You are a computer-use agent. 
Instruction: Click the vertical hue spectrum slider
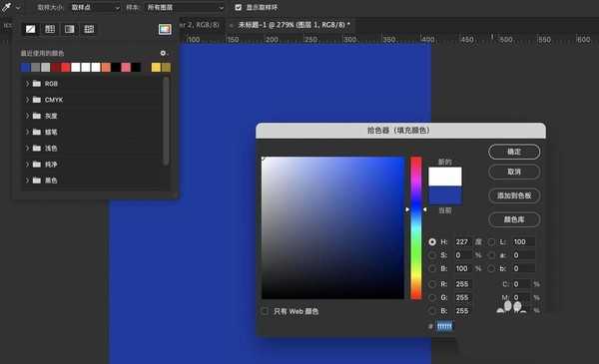[x=416, y=227]
